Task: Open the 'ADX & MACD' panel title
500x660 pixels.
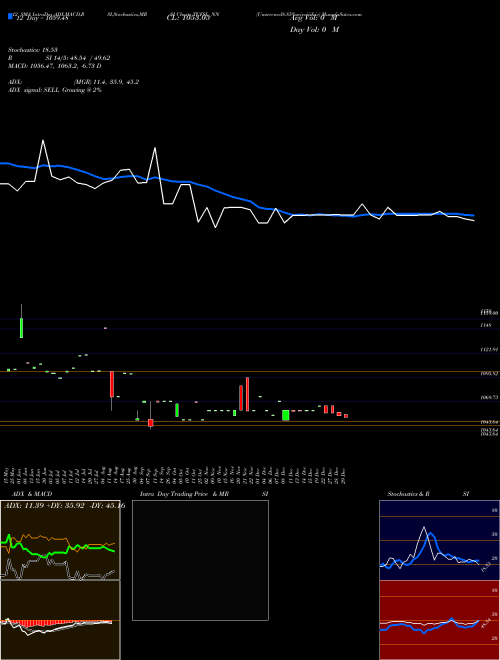Action: pyautogui.click(x=32, y=494)
